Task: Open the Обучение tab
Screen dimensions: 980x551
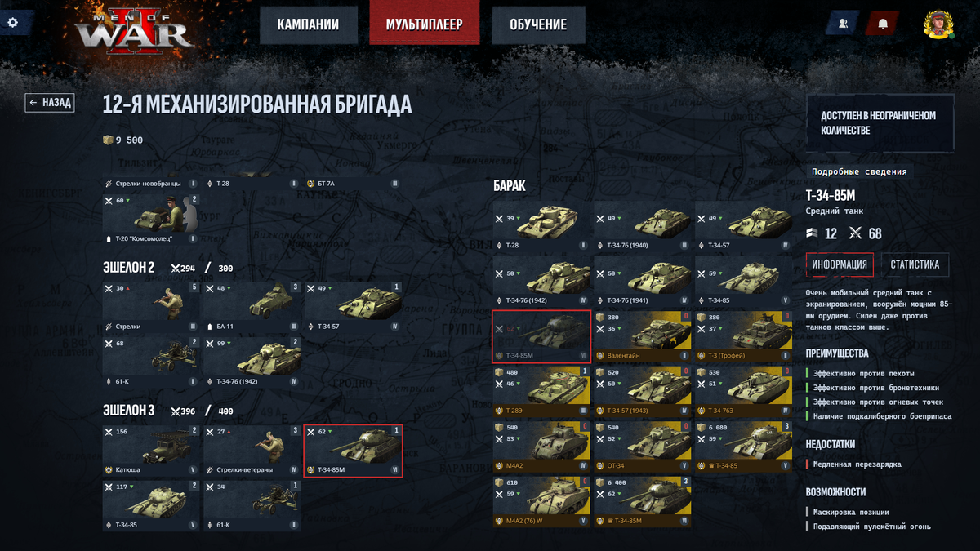Action: coord(538,24)
